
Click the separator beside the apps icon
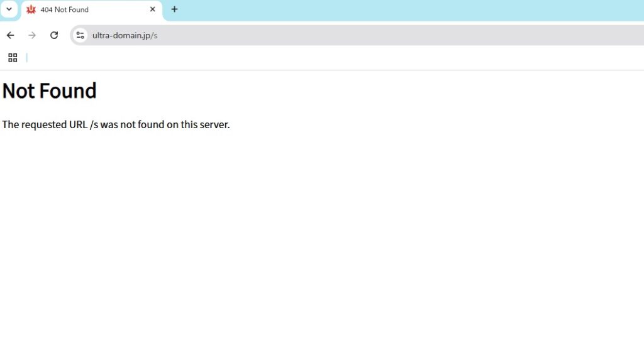(26, 58)
